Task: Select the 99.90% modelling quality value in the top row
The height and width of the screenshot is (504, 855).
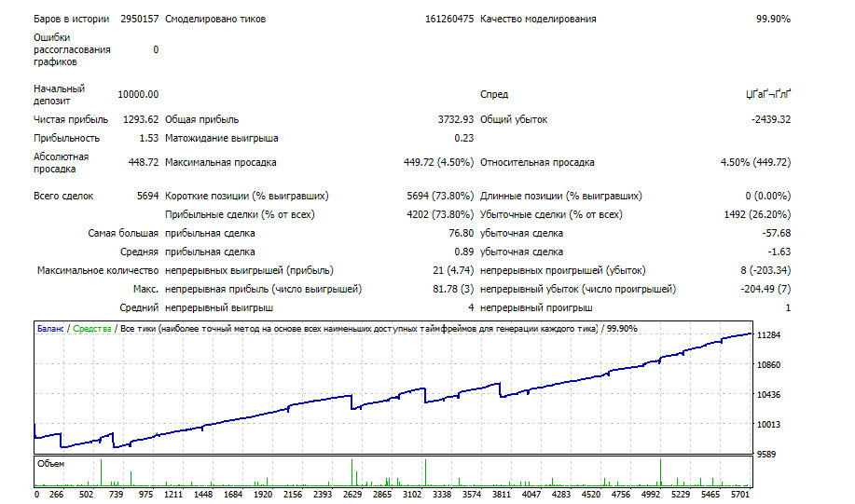Action: [773, 19]
